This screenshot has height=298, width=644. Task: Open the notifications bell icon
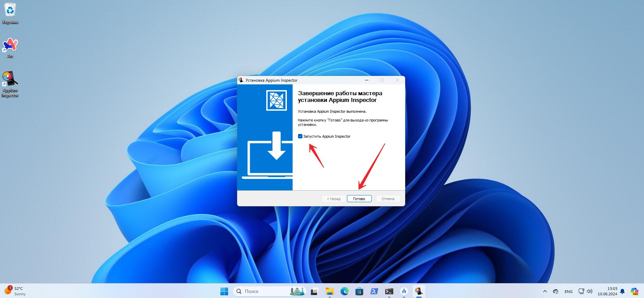pyautogui.click(x=622, y=291)
